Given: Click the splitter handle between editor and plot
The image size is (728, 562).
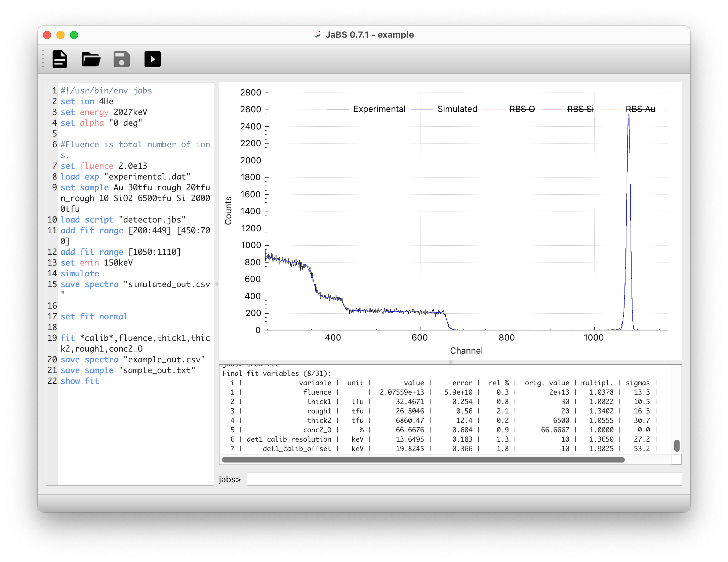Looking at the screenshot, I should pos(217,284).
